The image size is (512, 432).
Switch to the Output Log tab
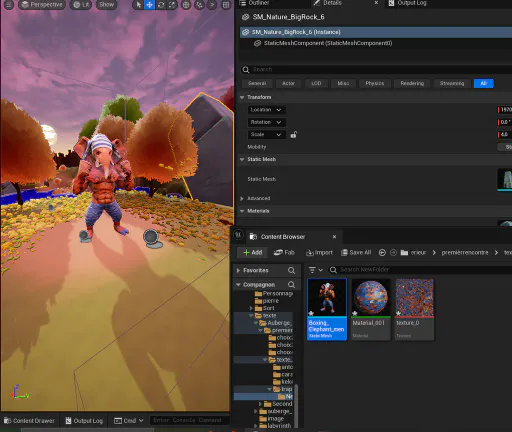[x=408, y=3]
